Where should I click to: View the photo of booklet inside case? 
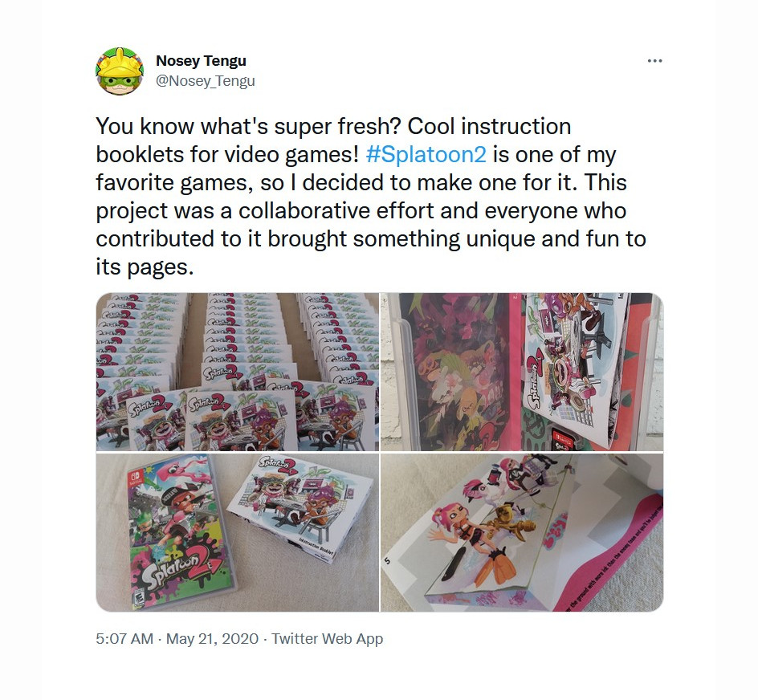[522, 371]
